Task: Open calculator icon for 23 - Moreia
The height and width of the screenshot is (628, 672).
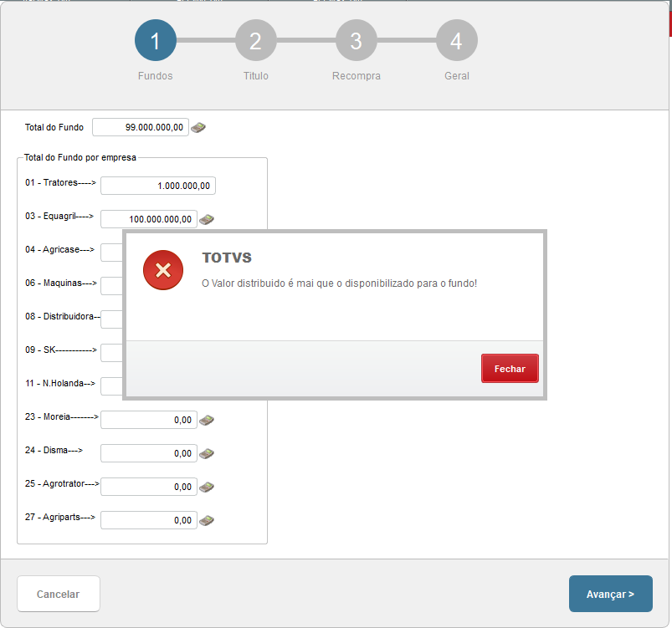Action: coord(207,421)
